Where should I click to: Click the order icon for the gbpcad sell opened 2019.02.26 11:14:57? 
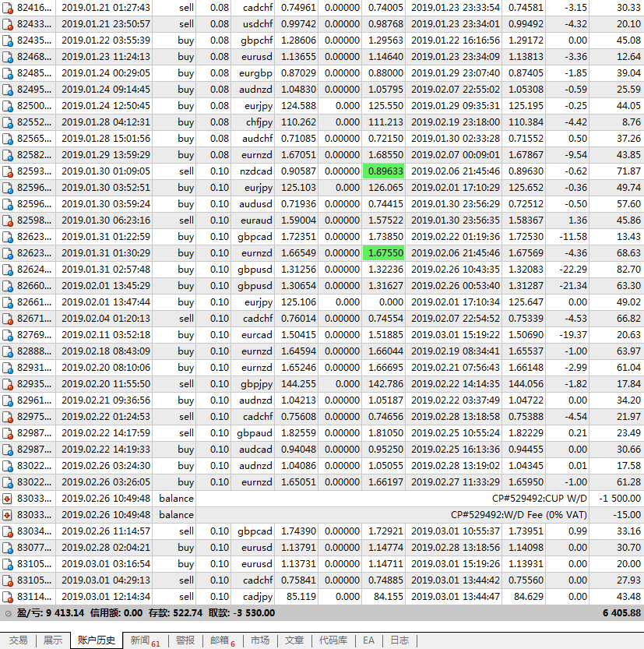(8, 531)
